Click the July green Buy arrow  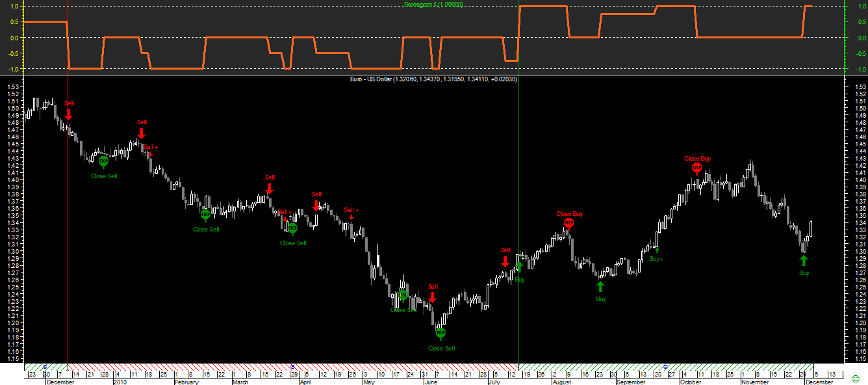(519, 267)
